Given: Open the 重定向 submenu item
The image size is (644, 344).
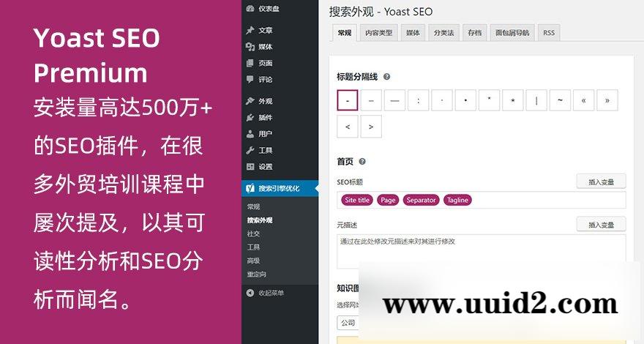Looking at the screenshot, I should [257, 274].
